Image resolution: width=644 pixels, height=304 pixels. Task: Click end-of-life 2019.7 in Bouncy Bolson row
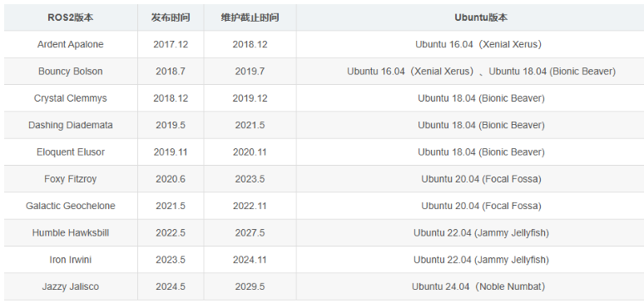(250, 71)
